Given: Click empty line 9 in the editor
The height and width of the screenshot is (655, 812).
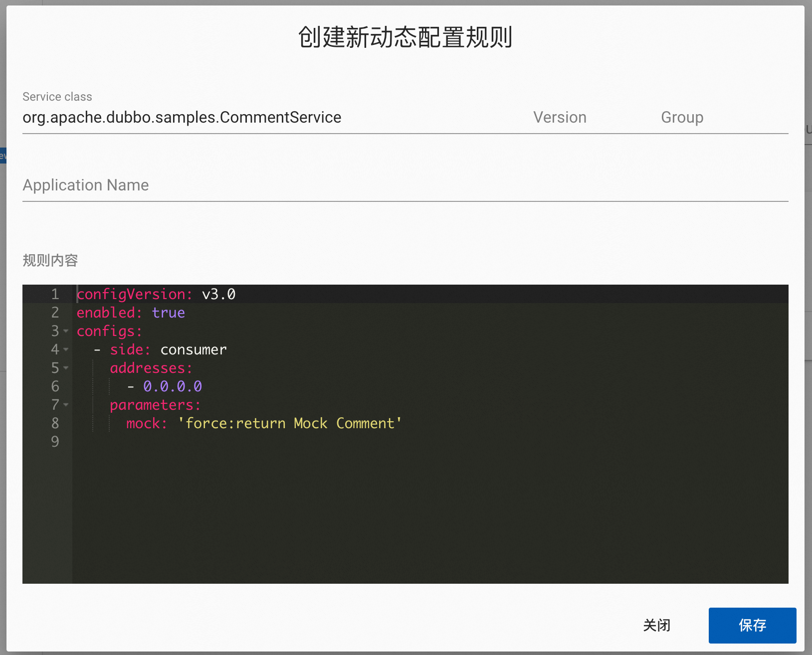Looking at the screenshot, I should (x=150, y=442).
